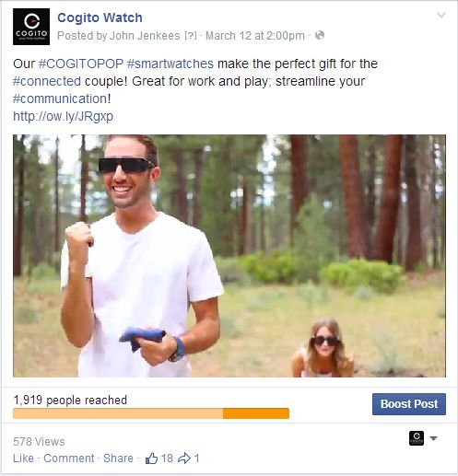Open the #communication hashtag
This screenshot has height=476, width=458.
[62, 99]
